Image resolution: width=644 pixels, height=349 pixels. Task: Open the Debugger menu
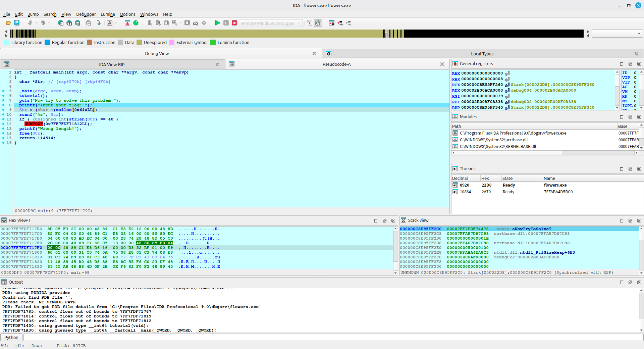(86, 14)
